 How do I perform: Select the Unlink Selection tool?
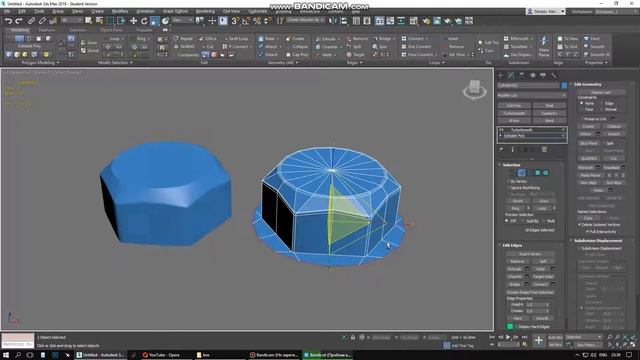(x=42, y=21)
